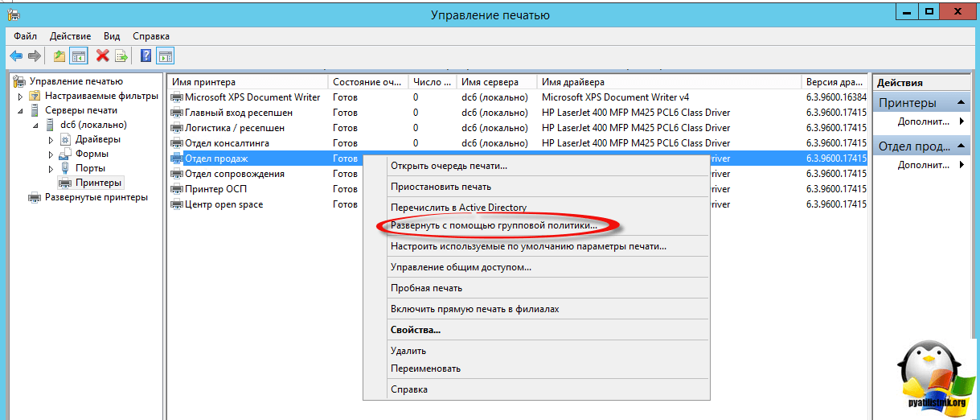Screen dimensions: 980x420
Task: Choose Настроить используемые по умолчанию параметры печати...
Action: point(537,246)
